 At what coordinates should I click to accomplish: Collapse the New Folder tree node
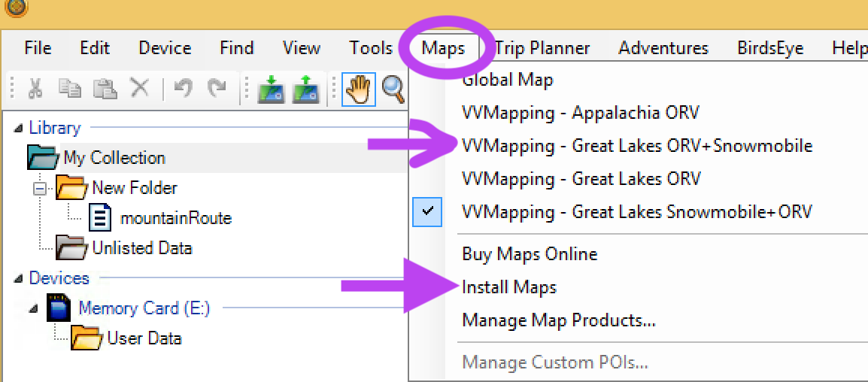point(41,189)
